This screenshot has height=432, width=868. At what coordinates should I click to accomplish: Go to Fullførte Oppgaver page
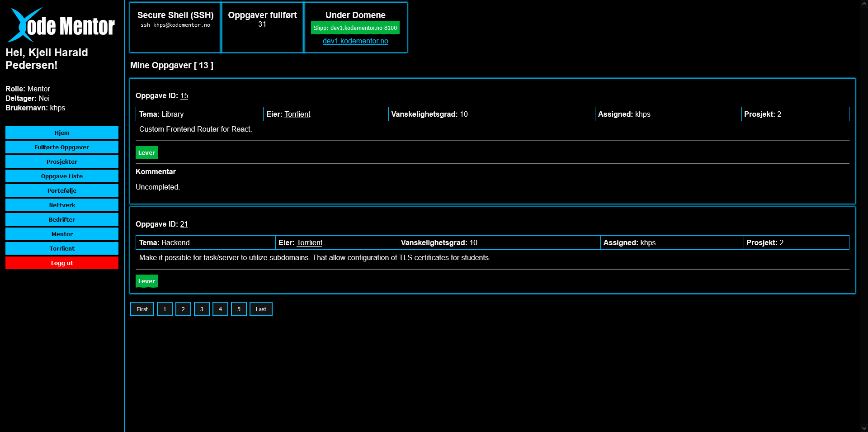(62, 147)
